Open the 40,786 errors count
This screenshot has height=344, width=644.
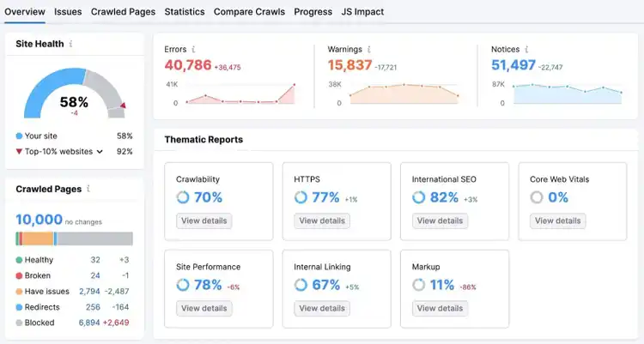[188, 65]
